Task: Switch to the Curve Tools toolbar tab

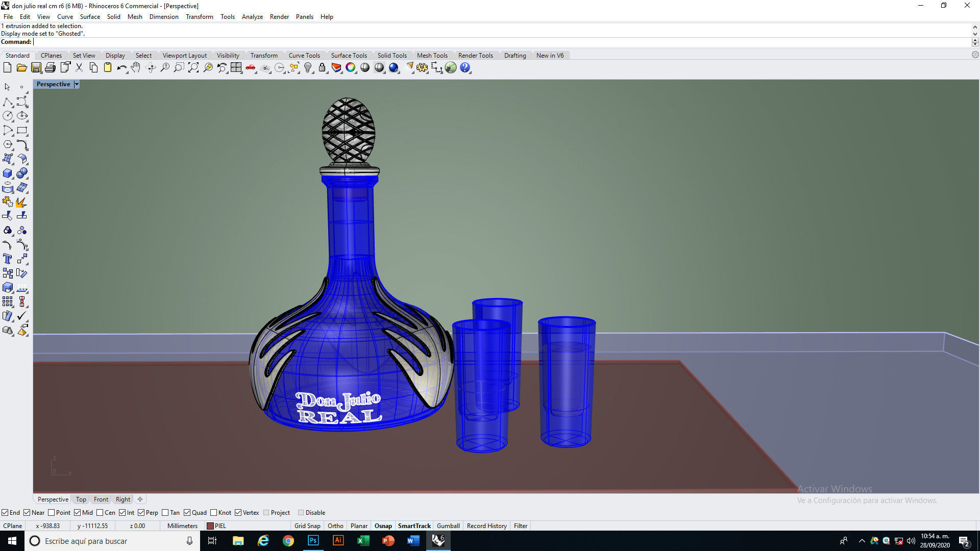Action: coord(304,56)
